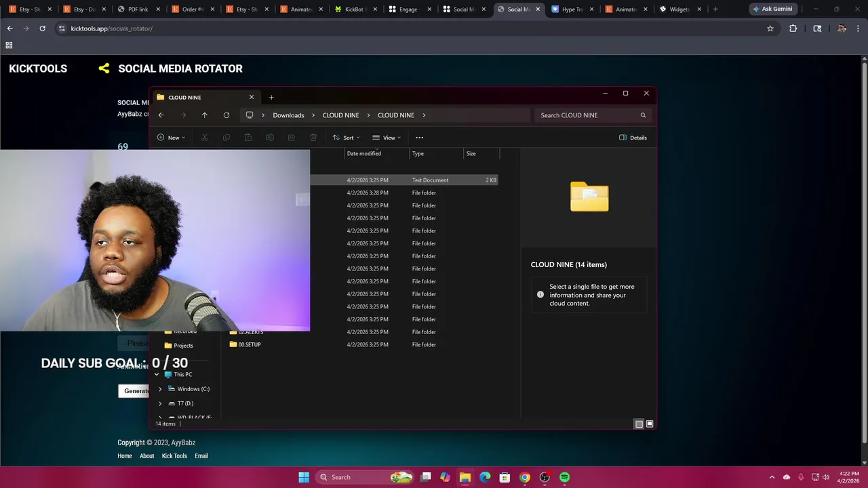Viewport: 868px width, 488px height.
Task: Click Ask Gemini button in Chrome
Action: (772, 9)
